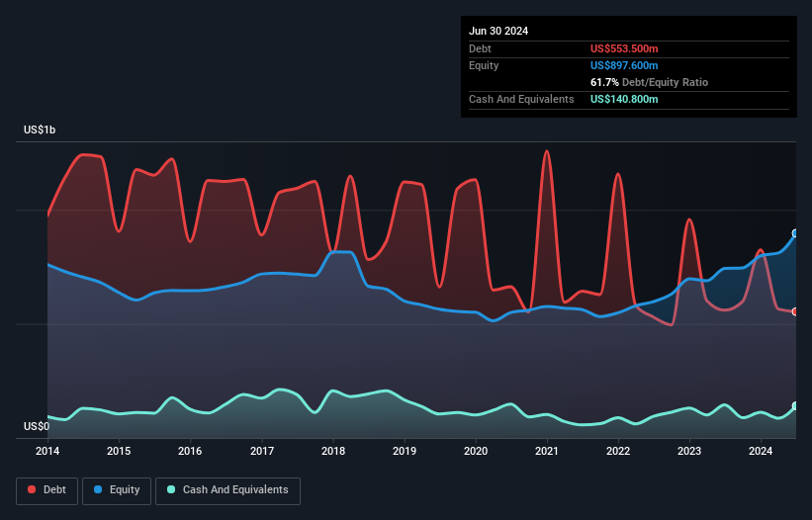This screenshot has height=520, width=812.
Task: Click the 2017 x-axis label
Action: pyautogui.click(x=262, y=451)
